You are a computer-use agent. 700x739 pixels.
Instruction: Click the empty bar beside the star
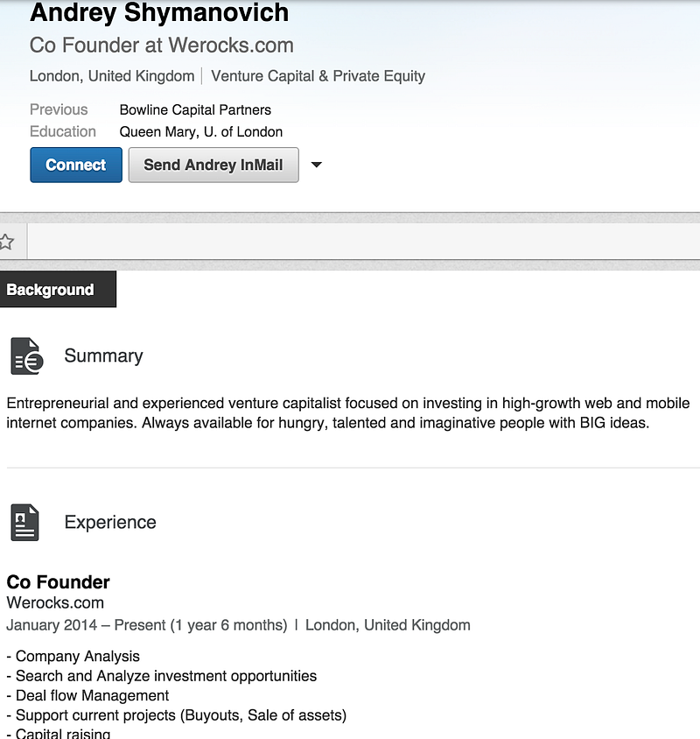point(364,242)
